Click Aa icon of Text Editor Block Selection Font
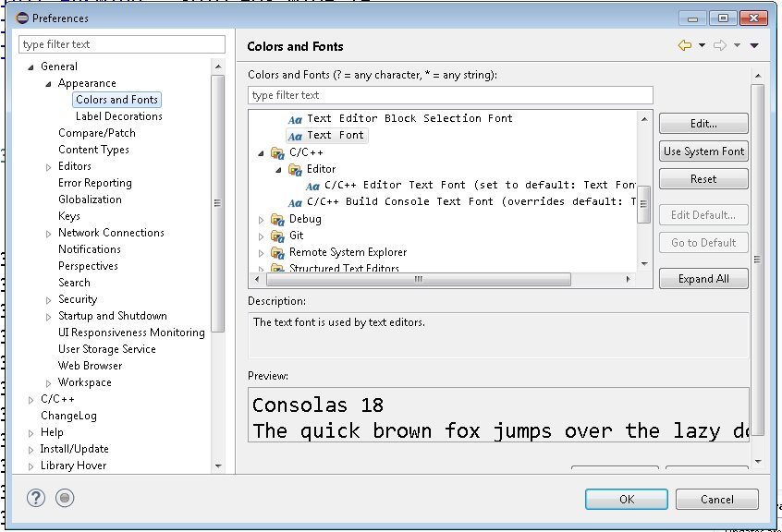This screenshot has height=532, width=782. coord(295,119)
